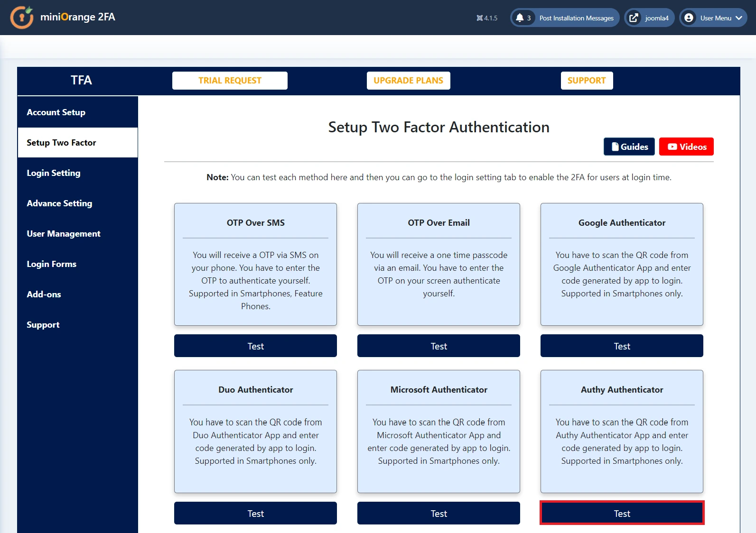The image size is (756, 533).
Task: Open the Support sidebar tab
Action: [x=78, y=325]
